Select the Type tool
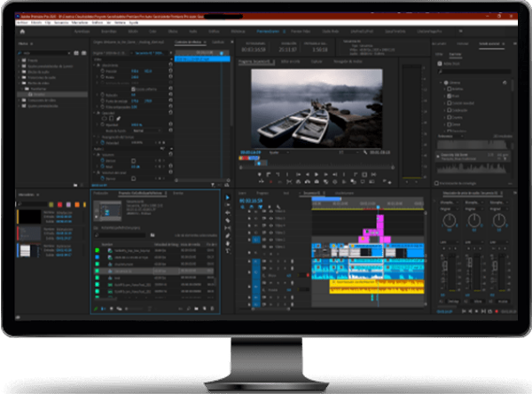 pyautogui.click(x=227, y=250)
